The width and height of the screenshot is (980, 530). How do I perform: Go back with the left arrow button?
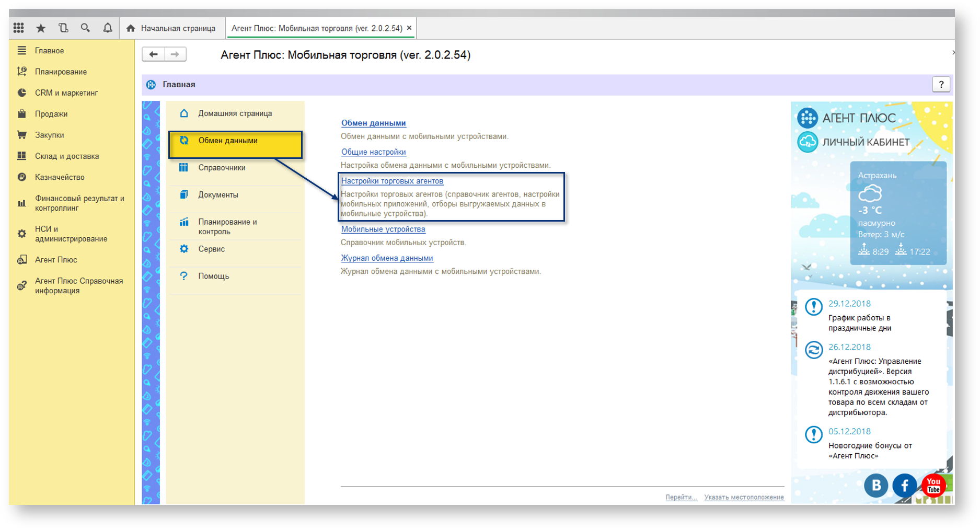coord(153,54)
